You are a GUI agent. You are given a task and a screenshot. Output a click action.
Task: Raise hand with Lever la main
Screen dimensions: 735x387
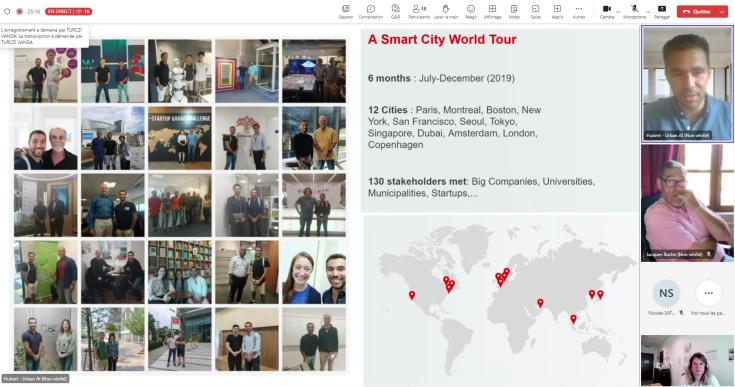(446, 12)
